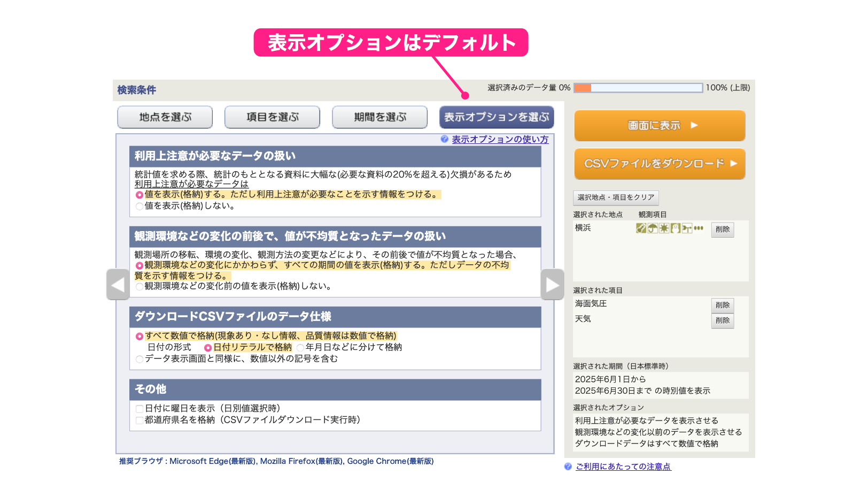Click CSVファイルをダウンロード button
The height and width of the screenshot is (489, 868).
[660, 164]
